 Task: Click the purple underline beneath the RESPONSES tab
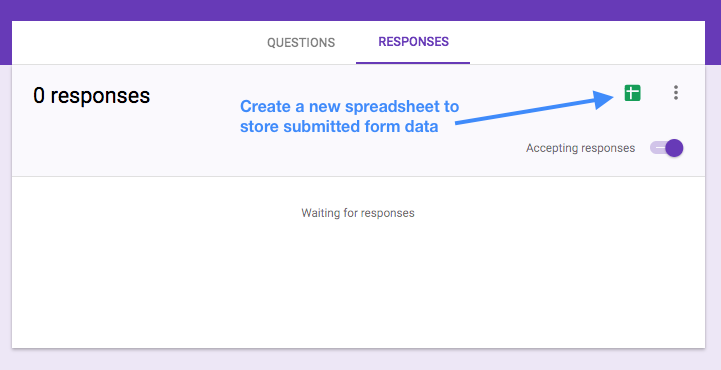tap(413, 63)
